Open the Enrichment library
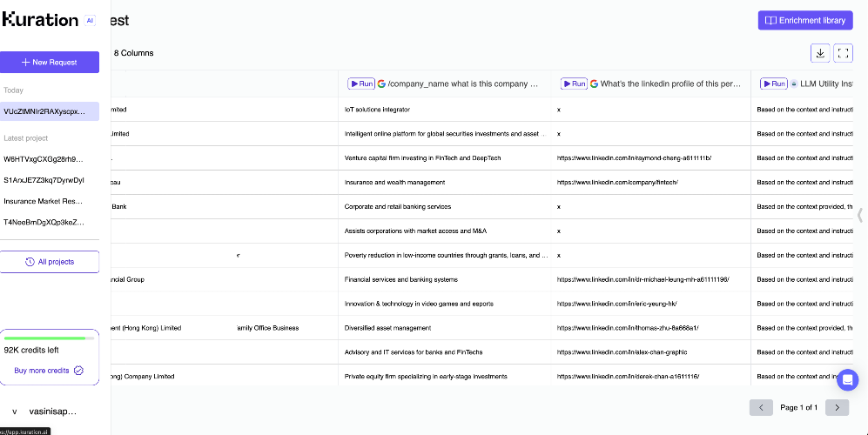 (x=805, y=21)
